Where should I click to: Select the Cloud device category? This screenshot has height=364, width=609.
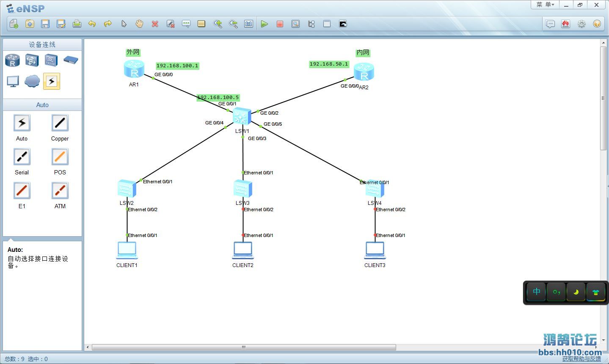point(32,81)
